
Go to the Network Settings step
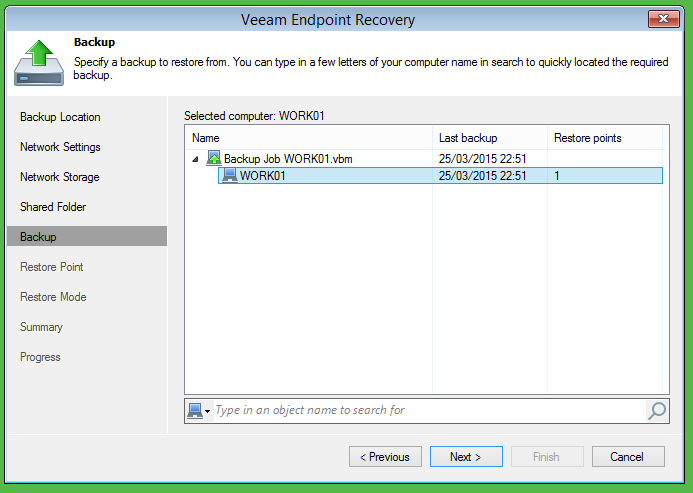tap(60, 147)
